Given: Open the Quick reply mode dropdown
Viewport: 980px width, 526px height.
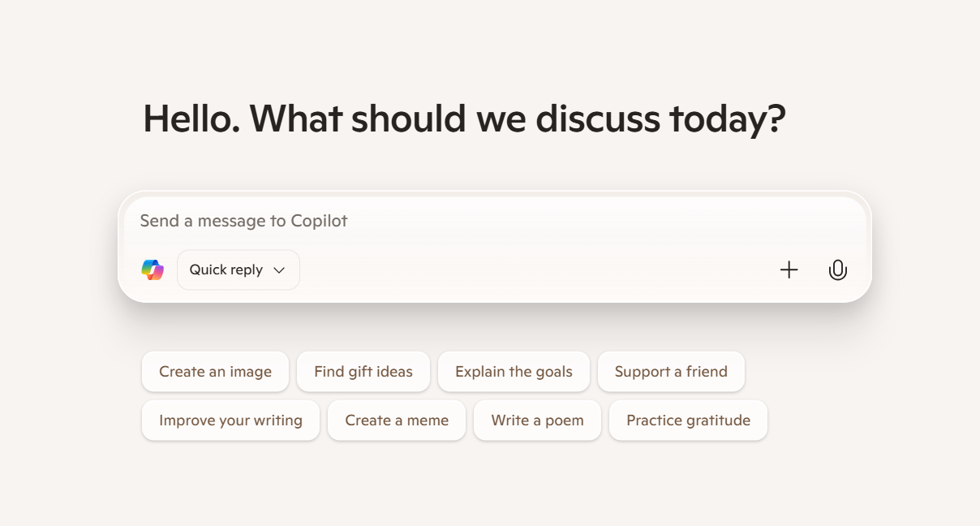Looking at the screenshot, I should point(238,269).
